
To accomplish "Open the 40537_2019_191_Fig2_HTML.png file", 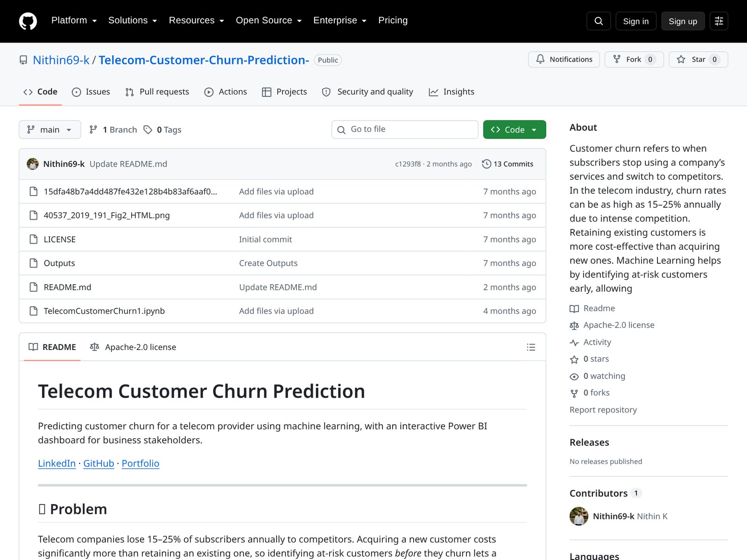I will 107,215.
